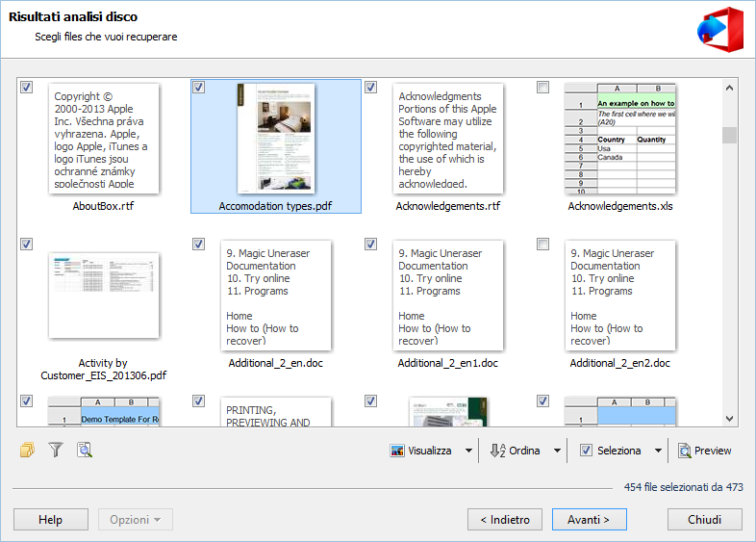The height and width of the screenshot is (542, 756).
Task: Click the Preview button with magnifier icon
Action: (705, 451)
